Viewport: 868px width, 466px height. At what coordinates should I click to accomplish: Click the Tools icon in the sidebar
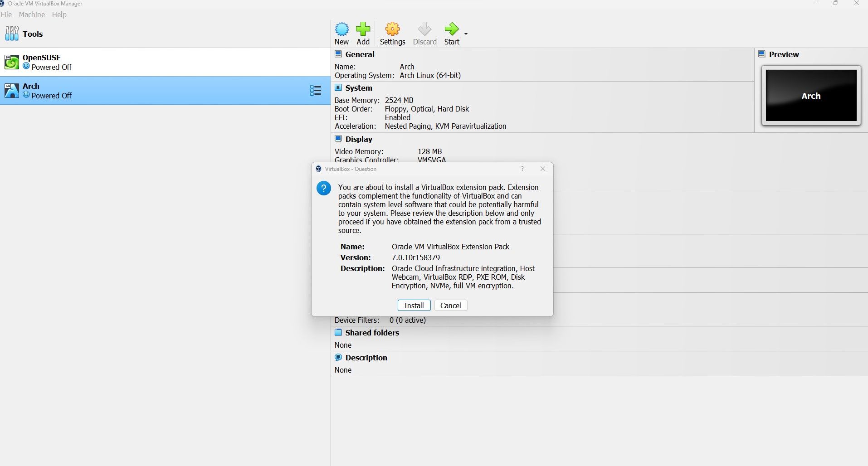coord(11,33)
